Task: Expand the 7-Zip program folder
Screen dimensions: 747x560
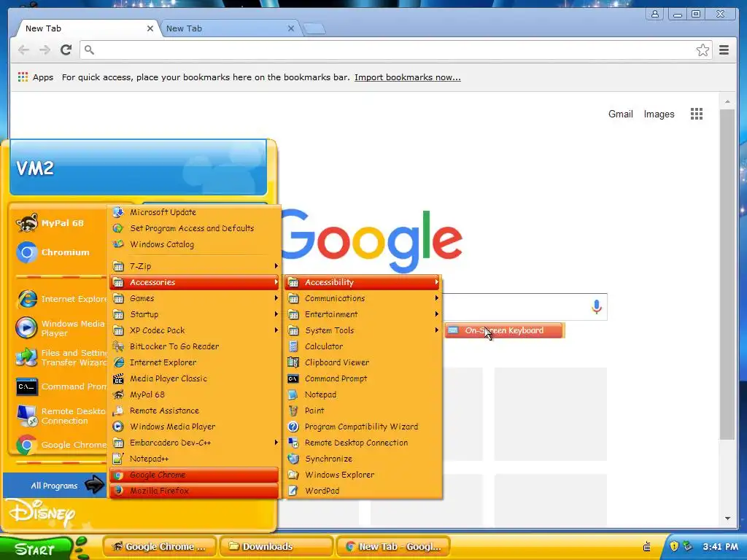Action: (194, 266)
